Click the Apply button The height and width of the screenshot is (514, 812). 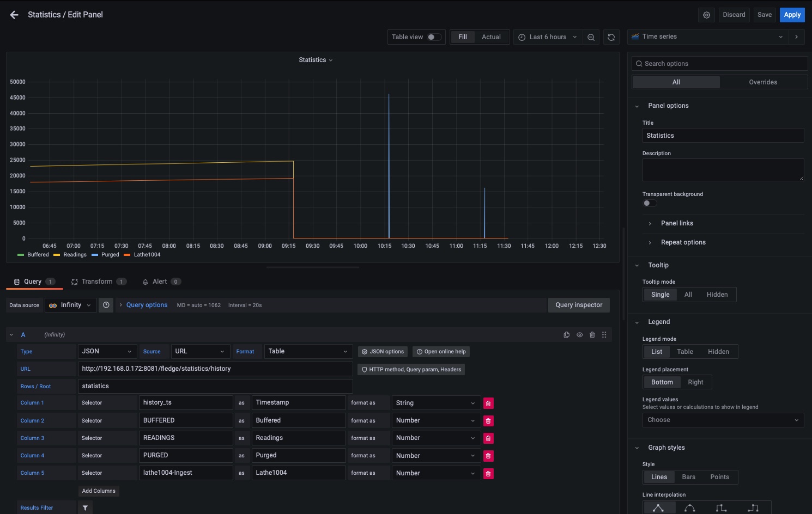(x=792, y=15)
